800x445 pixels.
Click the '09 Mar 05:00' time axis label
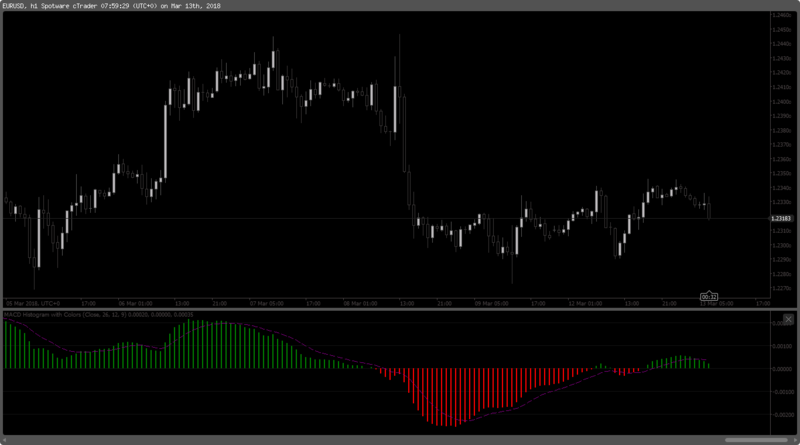tap(491, 304)
